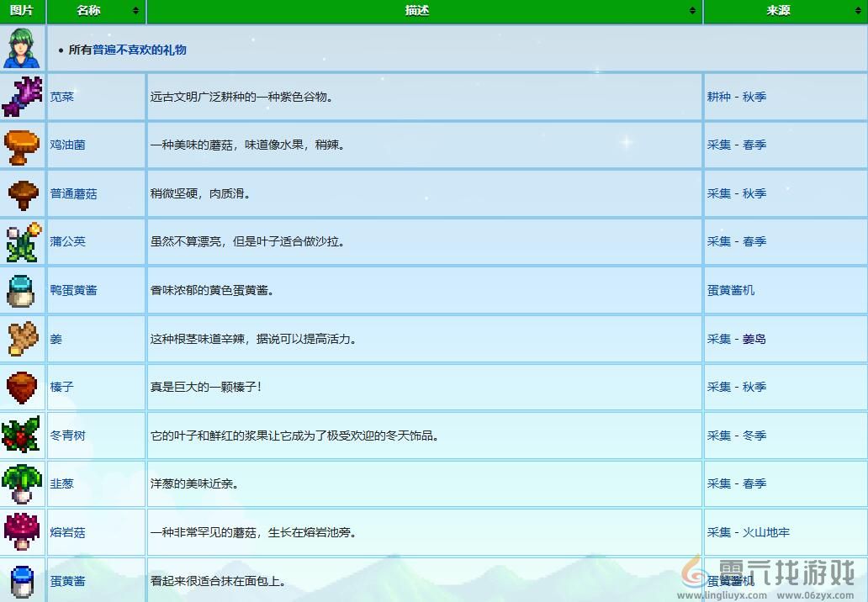Click the hazelnut 榛子 icon

pos(22,387)
